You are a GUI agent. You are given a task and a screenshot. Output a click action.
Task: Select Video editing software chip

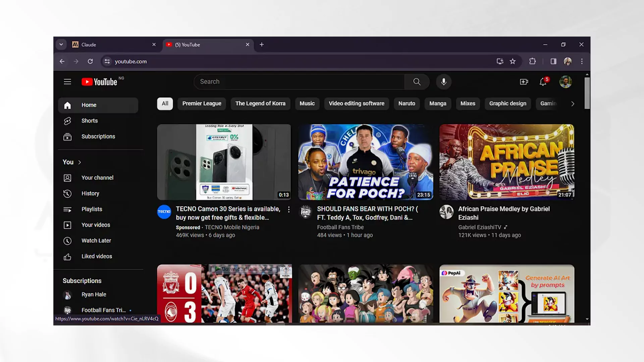coord(357,104)
